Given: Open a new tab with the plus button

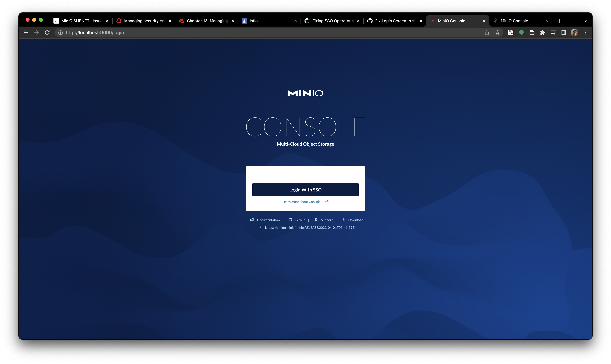Looking at the screenshot, I should click(x=559, y=21).
